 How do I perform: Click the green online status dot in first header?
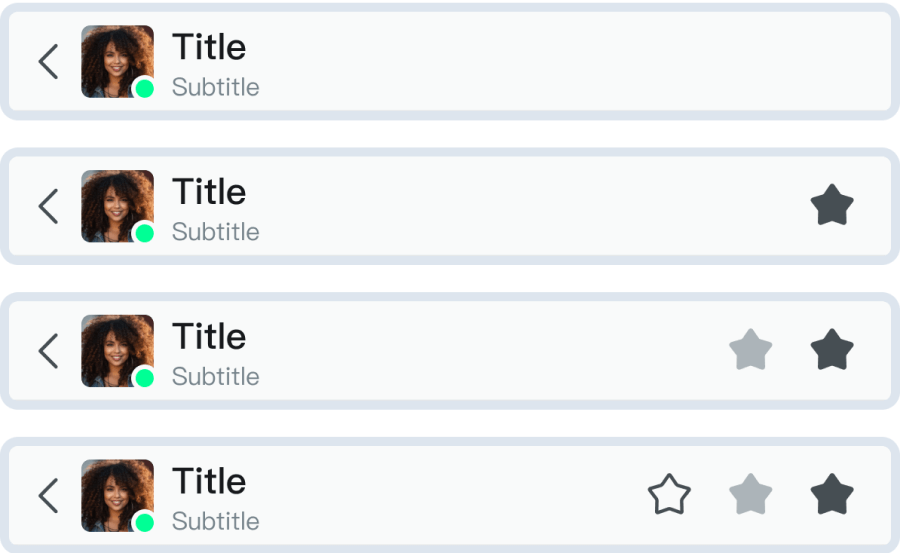point(144,89)
